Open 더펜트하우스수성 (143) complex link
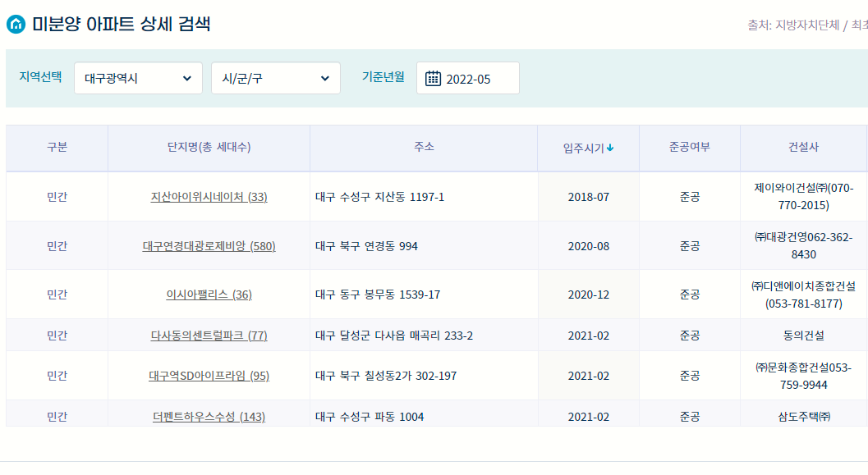Screen dimensions: 868x475 [x=209, y=417]
